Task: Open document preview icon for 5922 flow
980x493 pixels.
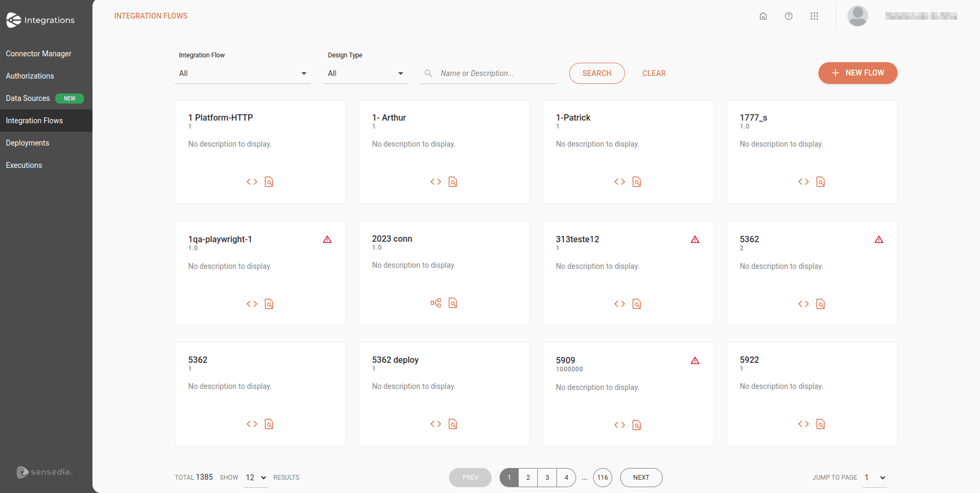Action: pyautogui.click(x=821, y=424)
